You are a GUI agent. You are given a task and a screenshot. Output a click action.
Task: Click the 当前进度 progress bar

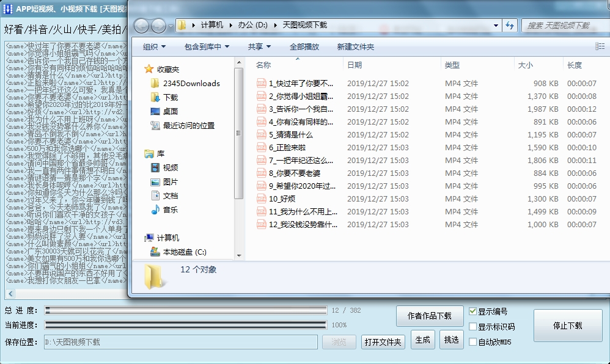point(186,325)
